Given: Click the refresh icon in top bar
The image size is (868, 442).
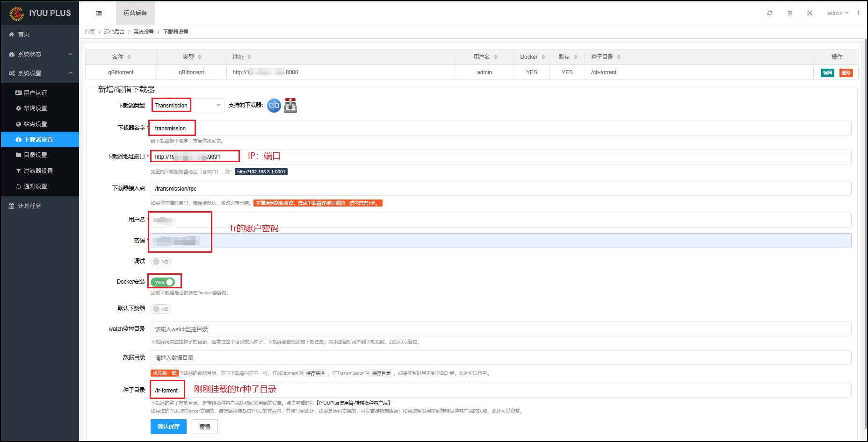Looking at the screenshot, I should point(770,13).
